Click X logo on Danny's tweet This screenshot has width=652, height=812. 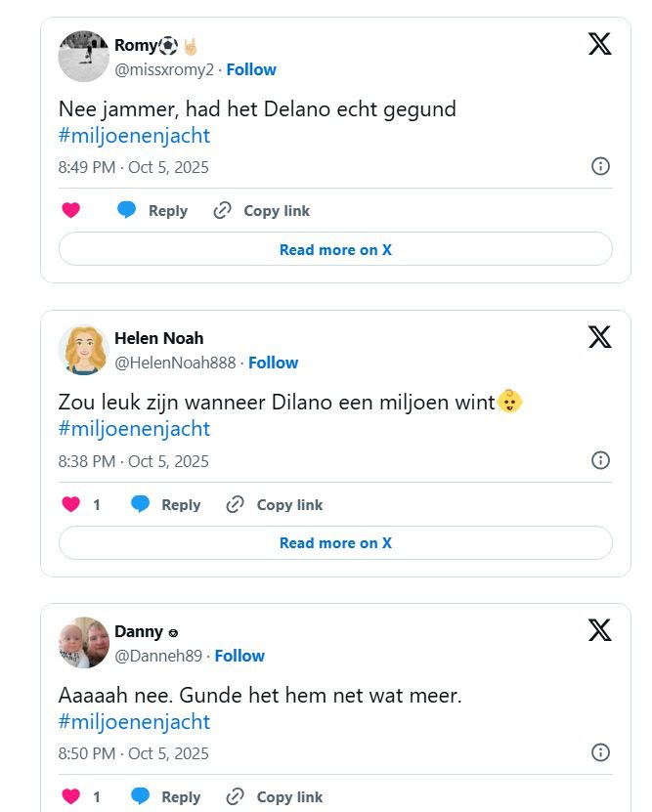coord(599,630)
